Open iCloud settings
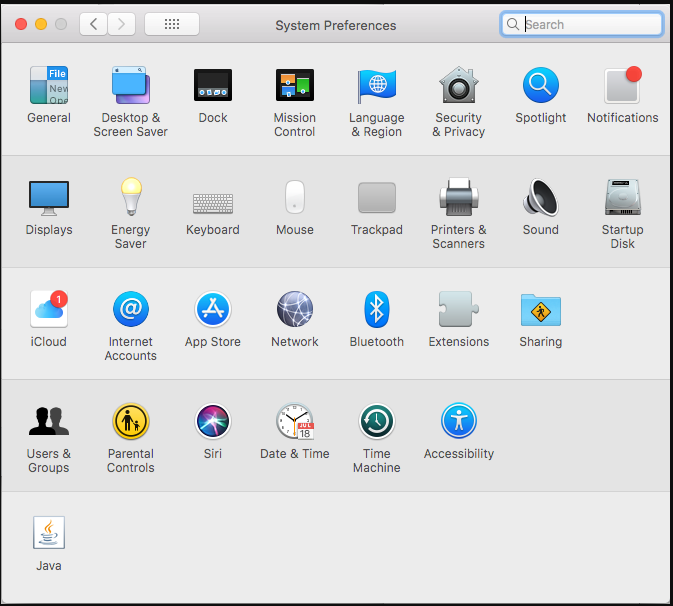 click(x=48, y=310)
